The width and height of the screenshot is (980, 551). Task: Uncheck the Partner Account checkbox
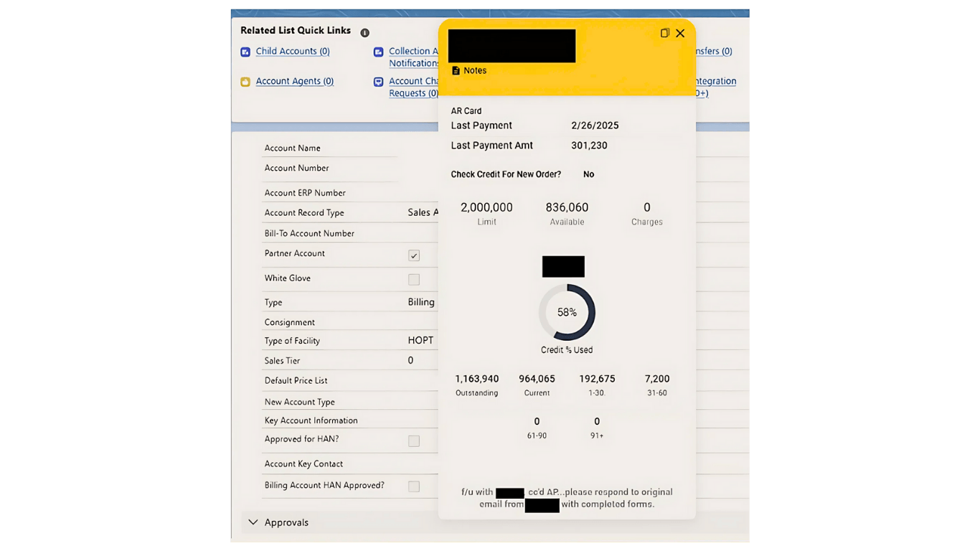[414, 255]
